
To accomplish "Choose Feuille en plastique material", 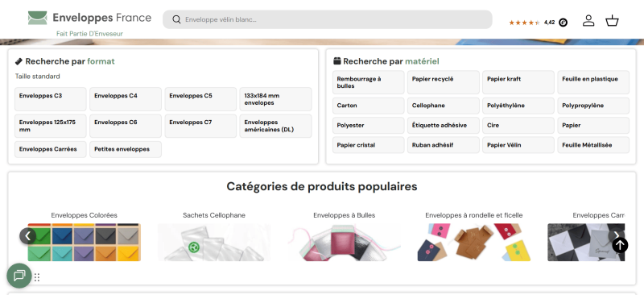I will 593,82.
